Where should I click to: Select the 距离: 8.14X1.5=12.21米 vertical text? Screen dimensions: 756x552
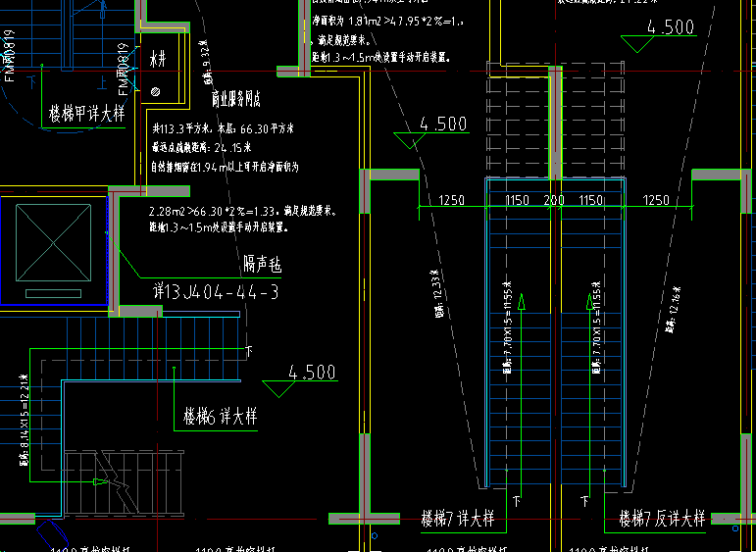(x=25, y=420)
